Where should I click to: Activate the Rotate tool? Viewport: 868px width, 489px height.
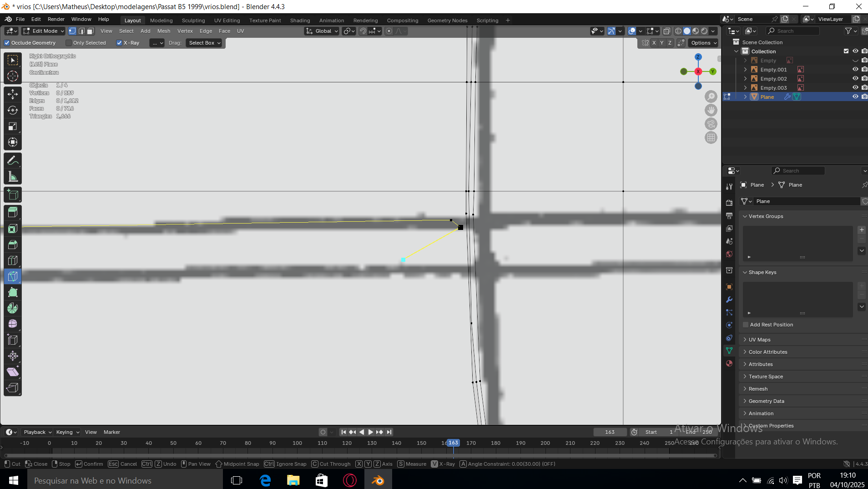coord(13,110)
